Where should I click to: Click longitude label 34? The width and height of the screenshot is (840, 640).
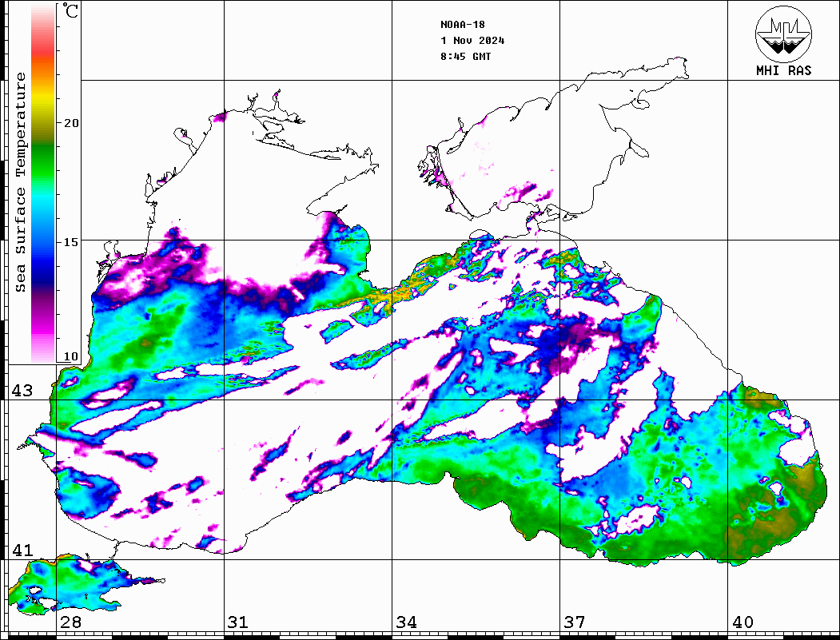click(x=406, y=622)
